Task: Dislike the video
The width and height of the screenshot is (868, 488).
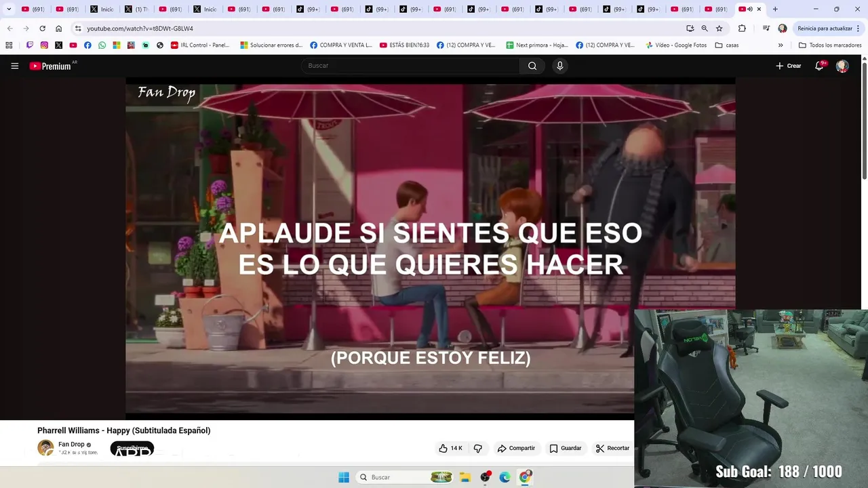Action: 478,448
